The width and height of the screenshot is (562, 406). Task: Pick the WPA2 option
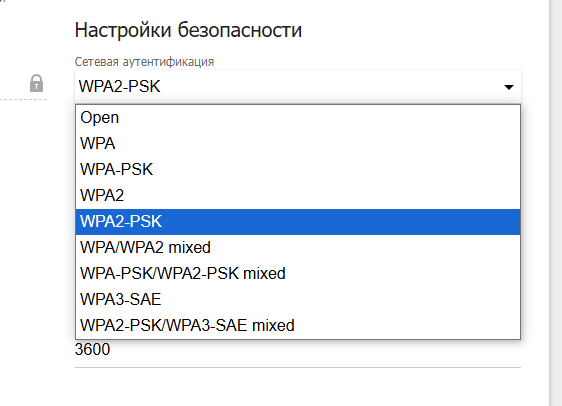point(298,196)
